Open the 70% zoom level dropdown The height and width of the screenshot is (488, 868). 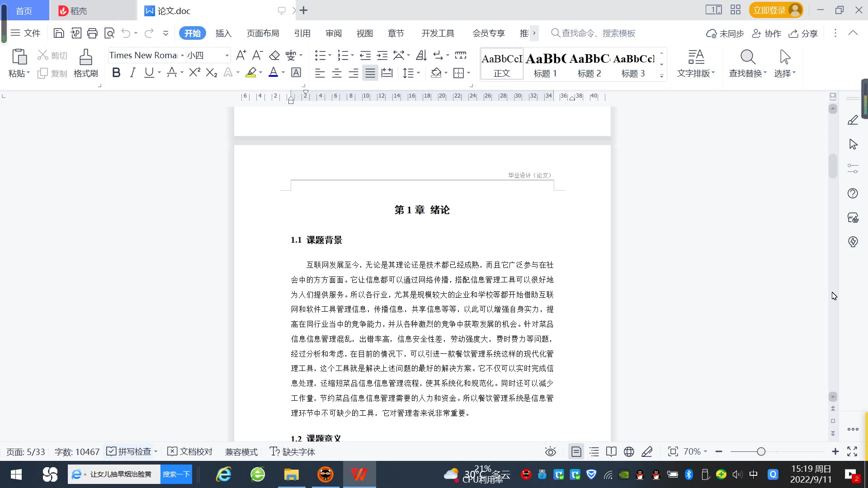695,451
